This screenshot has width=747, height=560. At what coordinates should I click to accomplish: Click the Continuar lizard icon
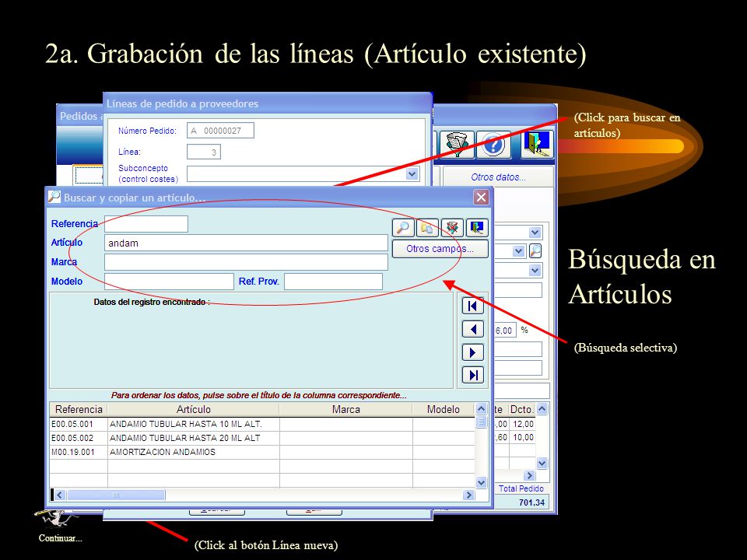click(x=56, y=519)
